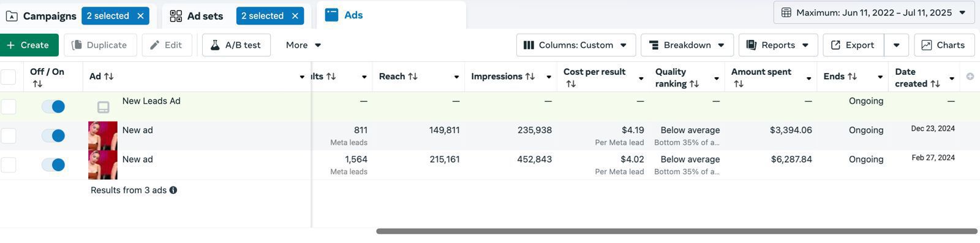Check the select-all ads header checkbox
Viewport: 980px width, 243px height.
9,77
